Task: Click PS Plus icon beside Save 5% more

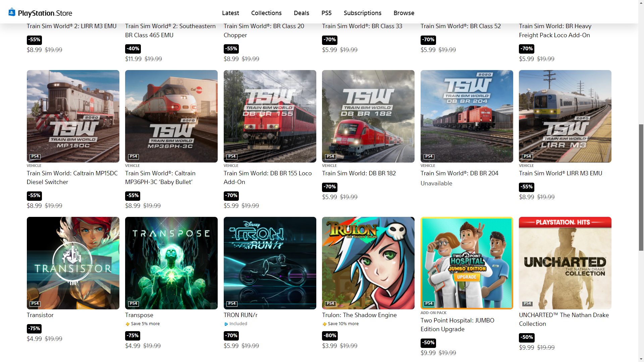Action: click(127, 324)
